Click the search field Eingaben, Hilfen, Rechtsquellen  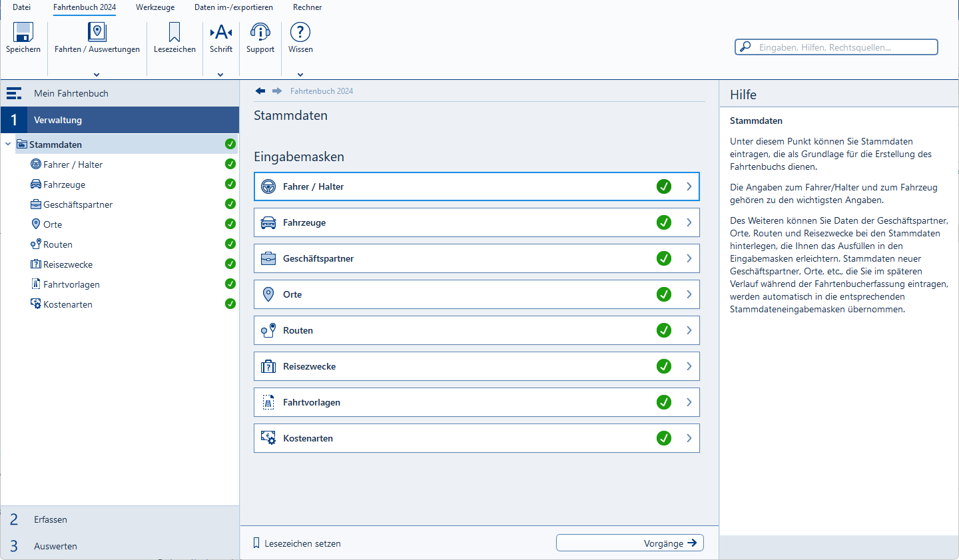tap(836, 47)
